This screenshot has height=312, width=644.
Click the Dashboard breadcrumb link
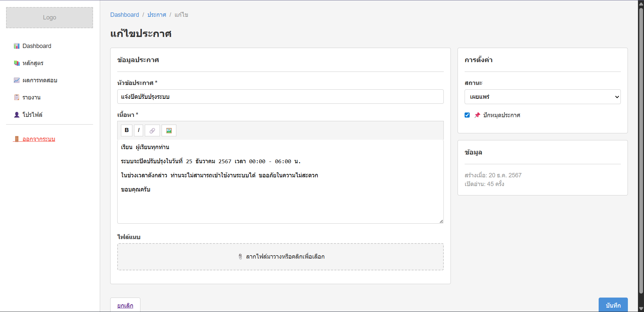coord(124,15)
